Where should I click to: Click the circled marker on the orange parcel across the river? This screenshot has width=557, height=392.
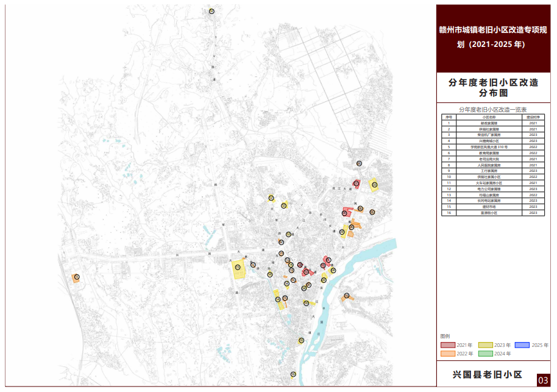347,296
